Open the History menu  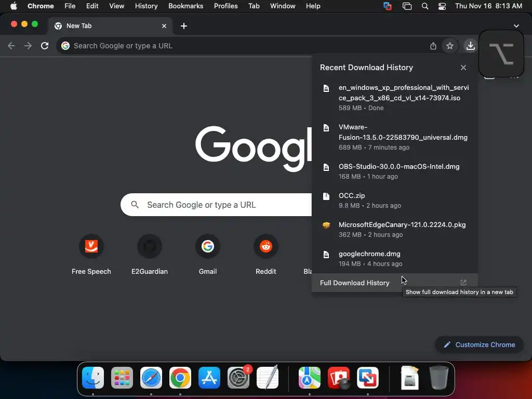[146, 6]
